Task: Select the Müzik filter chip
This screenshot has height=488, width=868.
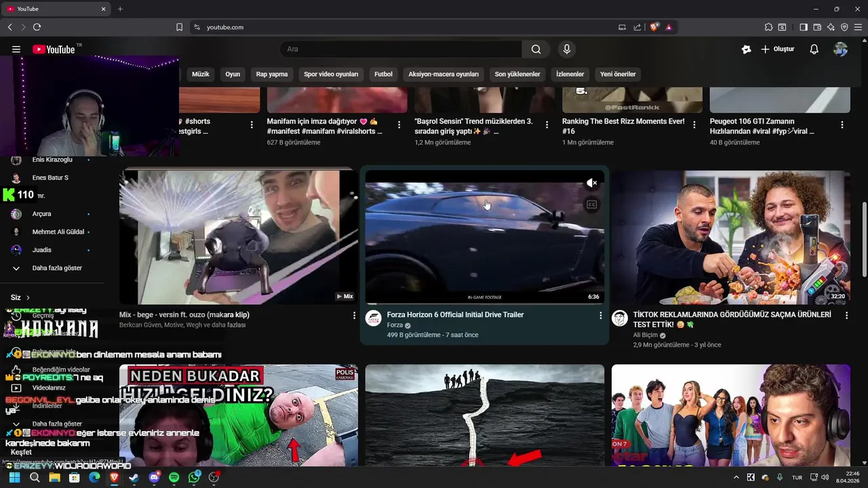Action: 201,75
